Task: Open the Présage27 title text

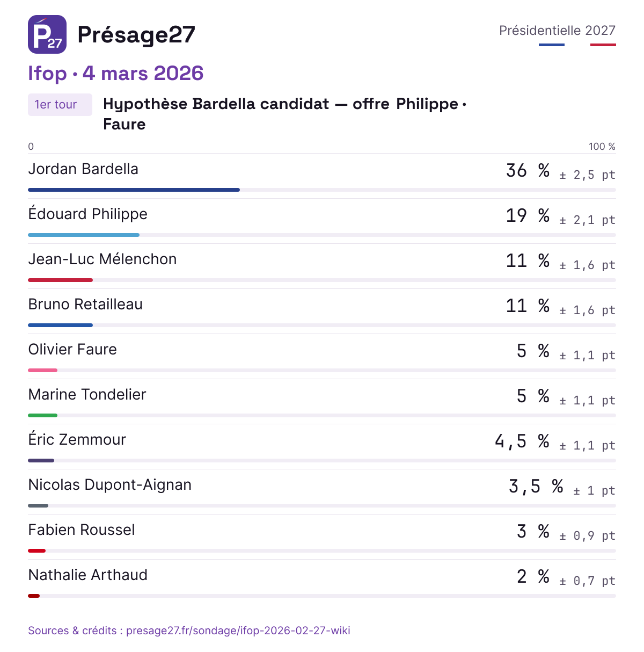Action: (x=136, y=35)
